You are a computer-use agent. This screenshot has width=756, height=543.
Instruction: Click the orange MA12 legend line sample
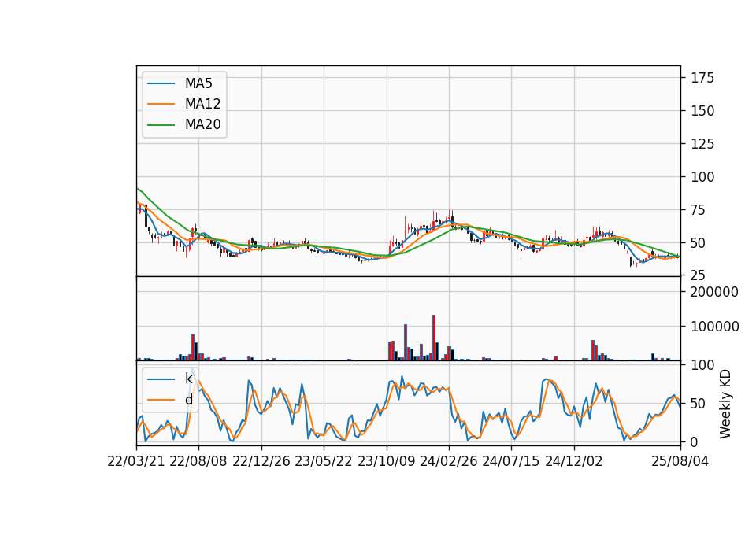(161, 104)
